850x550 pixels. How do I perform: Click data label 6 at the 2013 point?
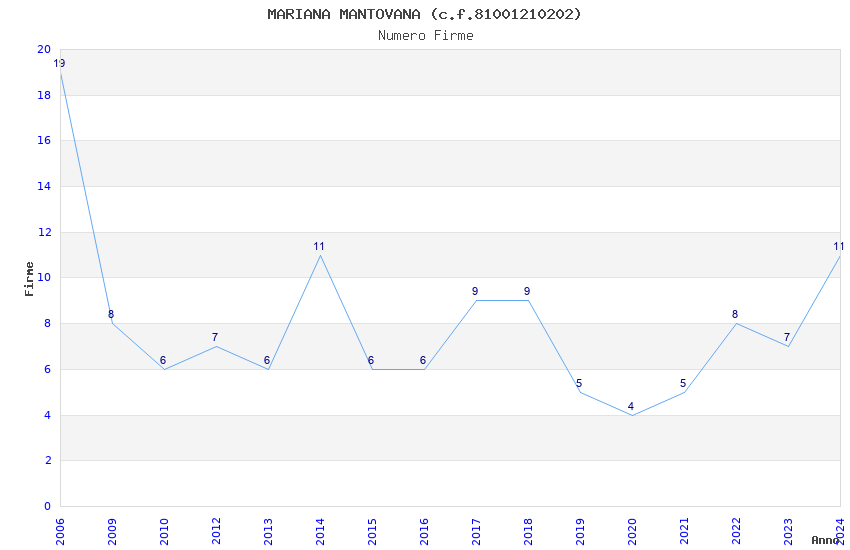tap(267, 360)
